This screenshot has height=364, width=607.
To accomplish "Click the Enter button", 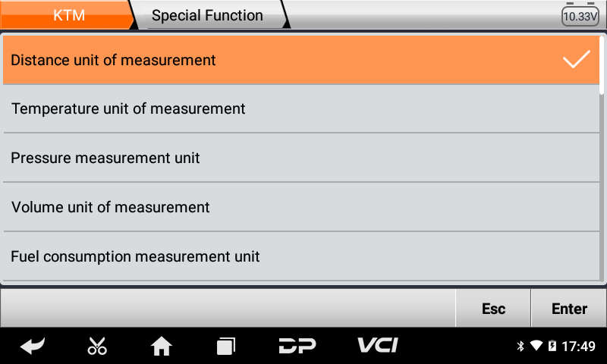I will pyautogui.click(x=568, y=309).
